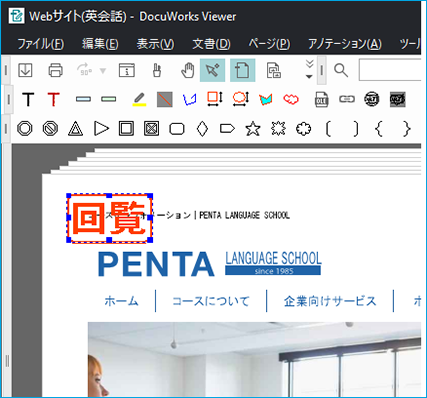
Task: Click the 企業向けサービス navigation link
Action: point(330,301)
